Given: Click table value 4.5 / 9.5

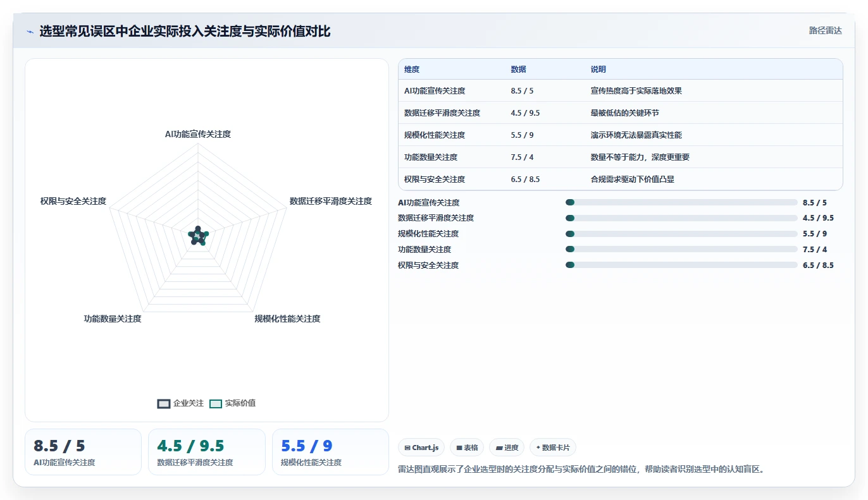Looking at the screenshot, I should (525, 113).
